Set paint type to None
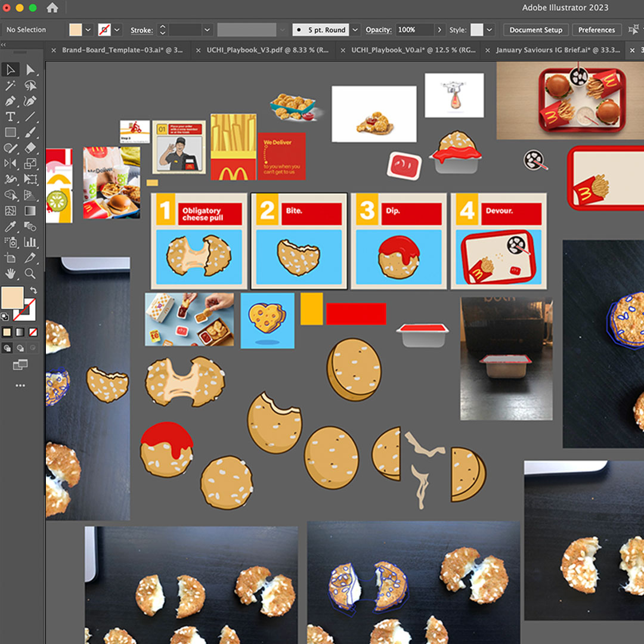Image resolution: width=644 pixels, height=644 pixels. (33, 332)
